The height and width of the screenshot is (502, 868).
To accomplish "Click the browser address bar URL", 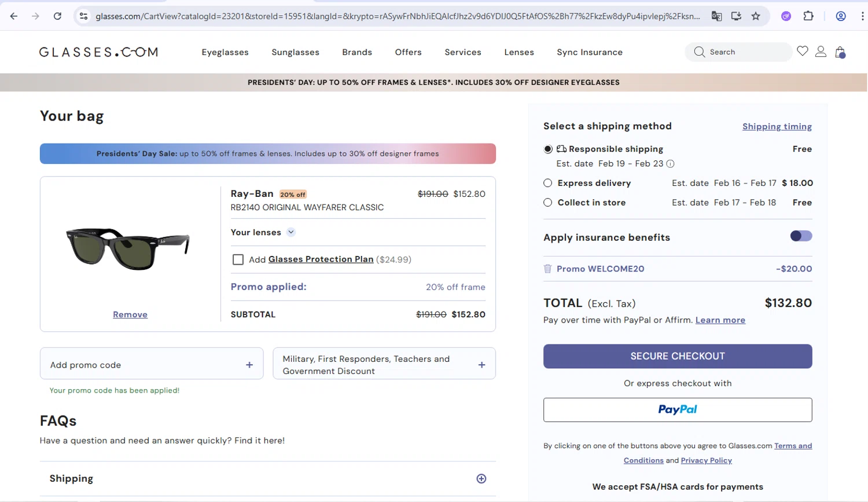I will (398, 16).
